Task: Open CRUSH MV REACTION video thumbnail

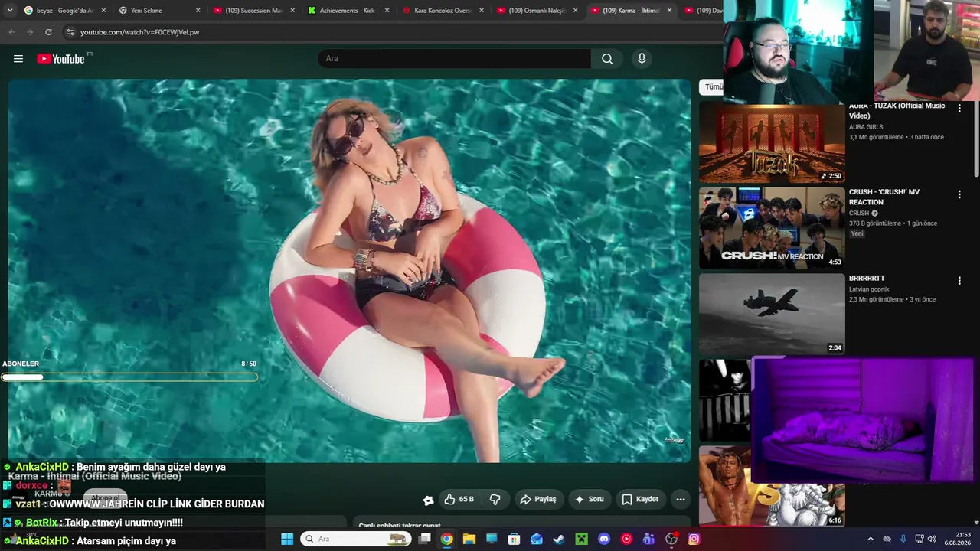Action: [772, 228]
